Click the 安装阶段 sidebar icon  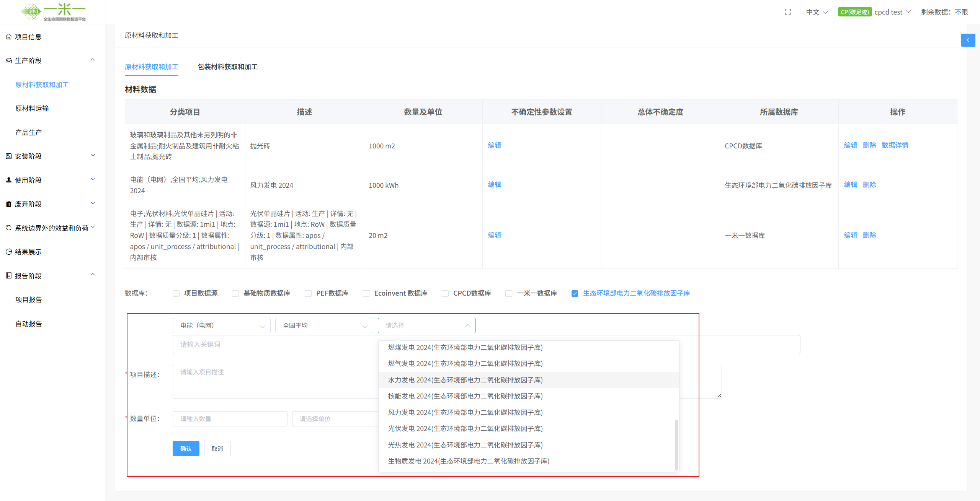tap(8, 156)
